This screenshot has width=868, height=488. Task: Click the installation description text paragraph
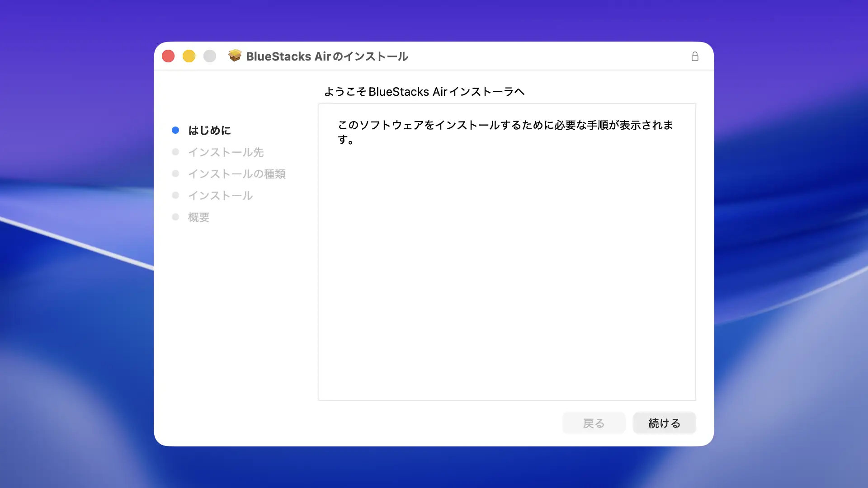click(x=505, y=131)
